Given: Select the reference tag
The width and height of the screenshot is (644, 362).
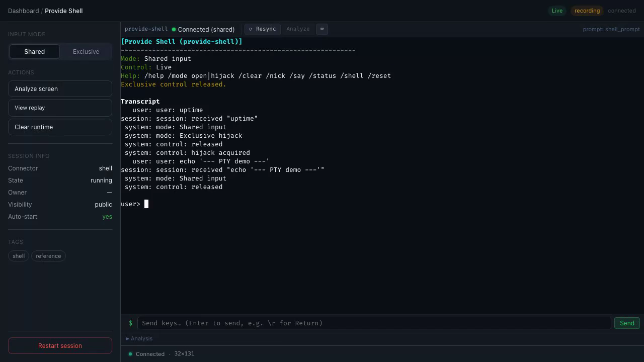Looking at the screenshot, I should (48, 256).
